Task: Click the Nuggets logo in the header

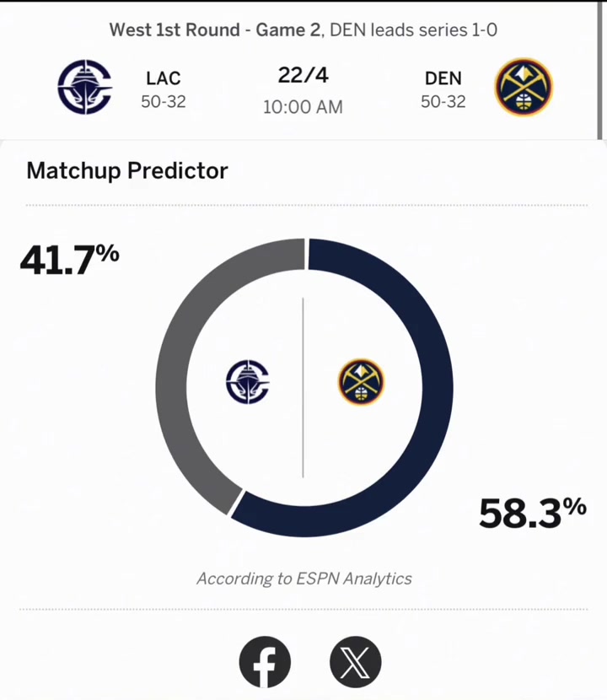Action: point(524,87)
